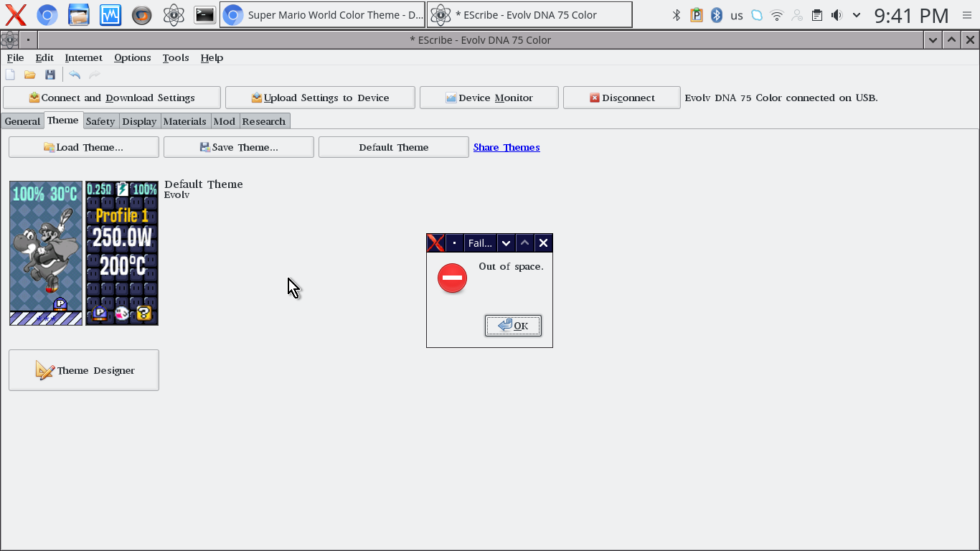Switch to the Safety tab
The height and width of the screenshot is (551, 980).
pyautogui.click(x=100, y=121)
